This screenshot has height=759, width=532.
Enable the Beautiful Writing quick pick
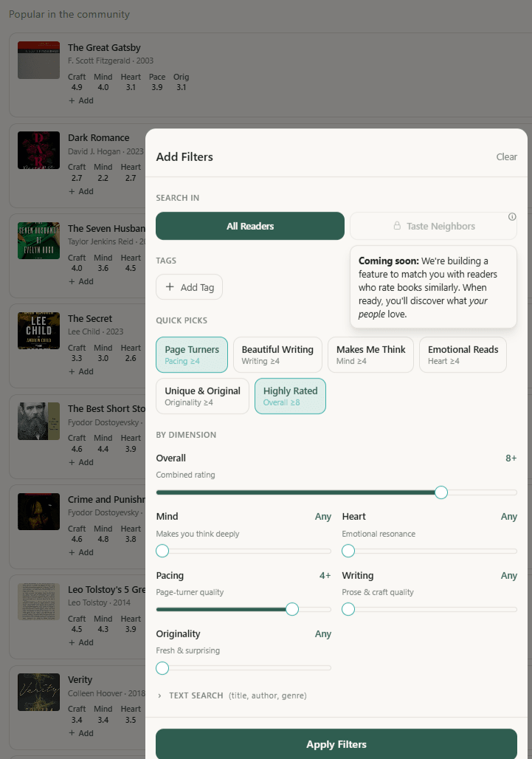coord(277,355)
